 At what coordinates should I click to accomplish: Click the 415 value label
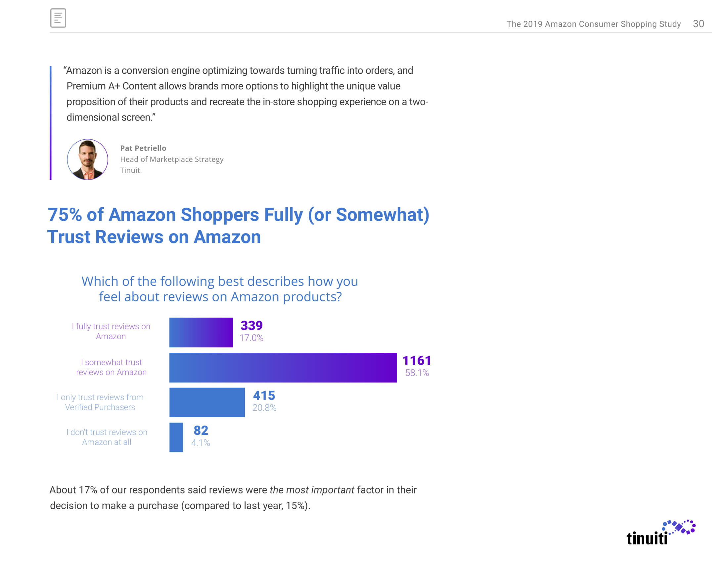tap(264, 395)
